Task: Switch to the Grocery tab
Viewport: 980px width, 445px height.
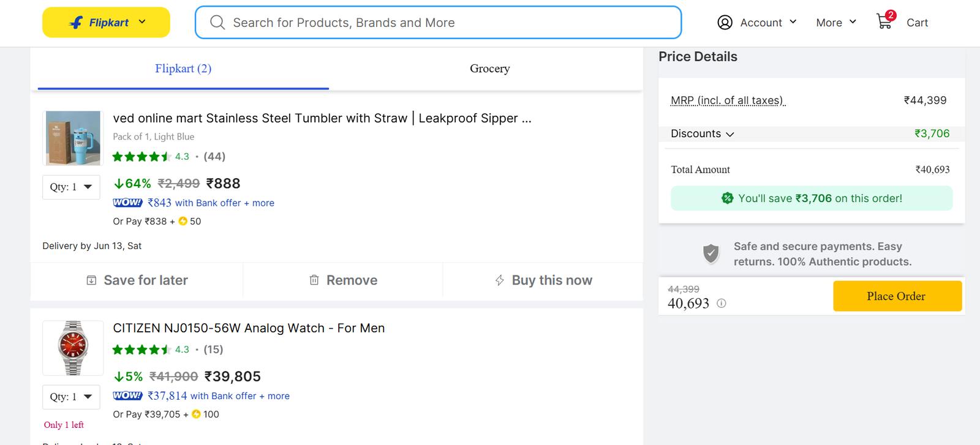Action: pyautogui.click(x=489, y=69)
